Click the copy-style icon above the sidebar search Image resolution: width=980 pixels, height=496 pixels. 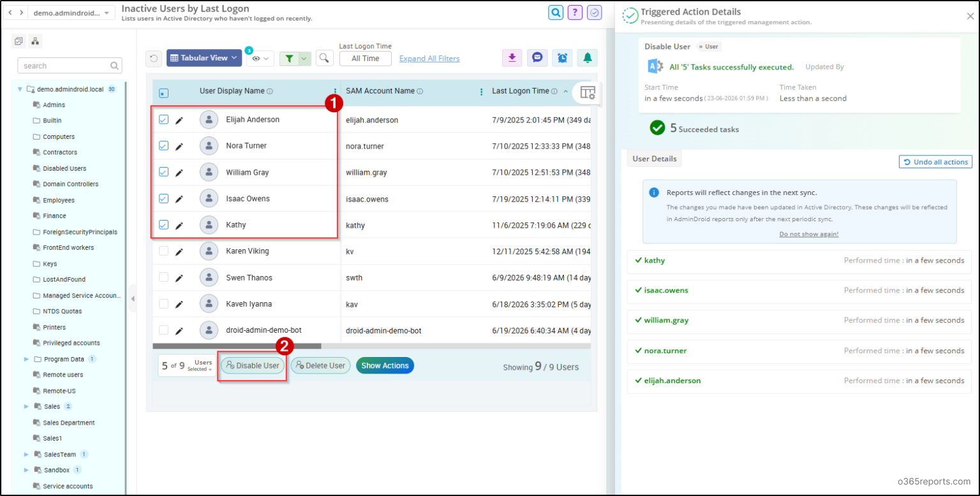tap(19, 41)
